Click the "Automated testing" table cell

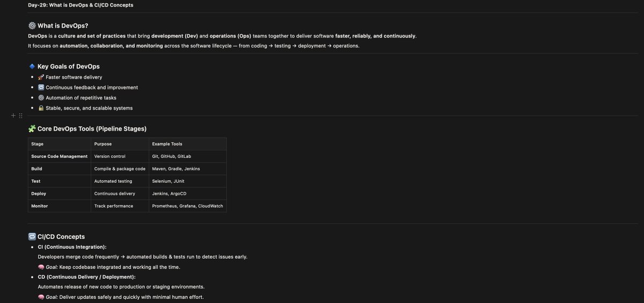click(120, 181)
